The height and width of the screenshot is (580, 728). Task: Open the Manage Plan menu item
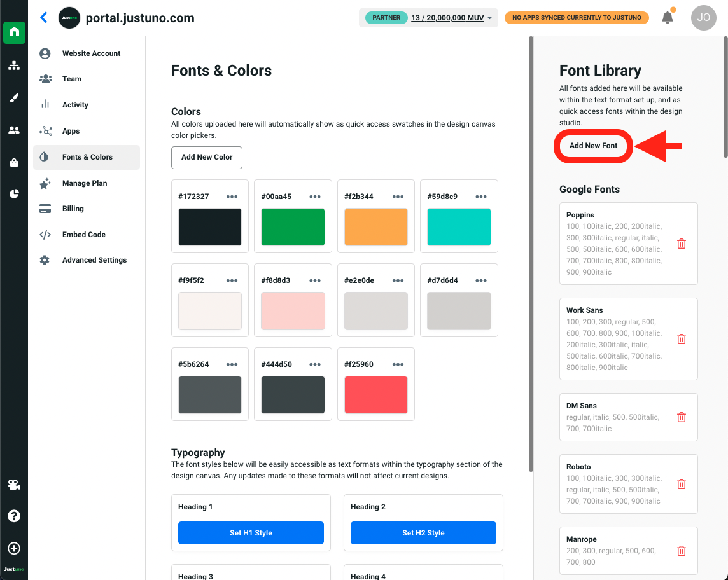coord(85,183)
